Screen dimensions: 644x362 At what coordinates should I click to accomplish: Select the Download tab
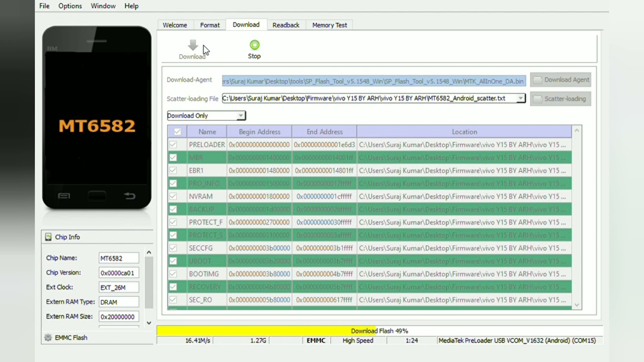click(246, 25)
